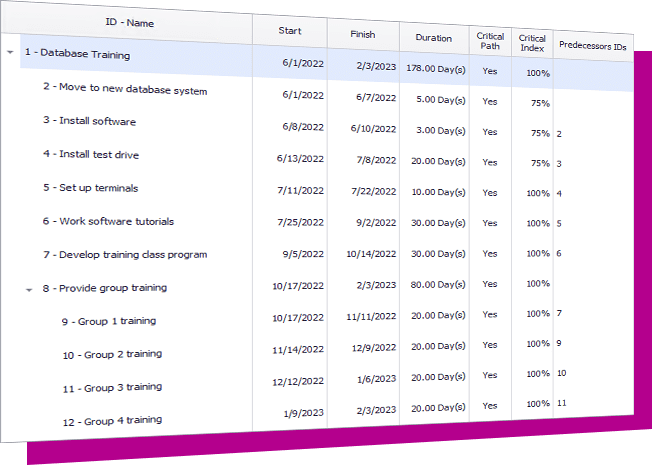Screen dimensions: 652x465
Task: Click predecessor ID 2 in Install software row
Action: coord(559,134)
